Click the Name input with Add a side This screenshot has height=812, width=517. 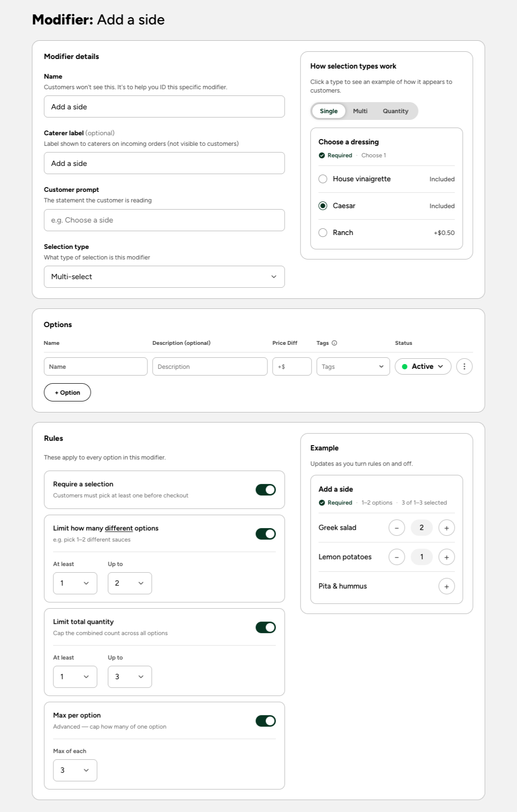[x=164, y=106]
